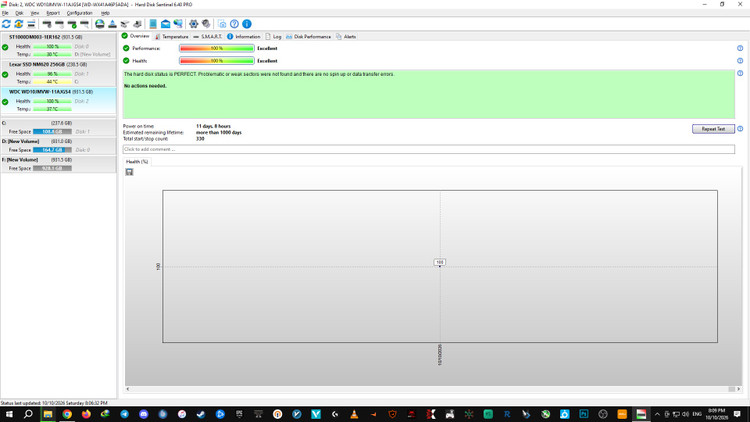Click the 'Estimated remaining lifetime' value
Viewport: 750px width, 422px height.
[x=219, y=133]
